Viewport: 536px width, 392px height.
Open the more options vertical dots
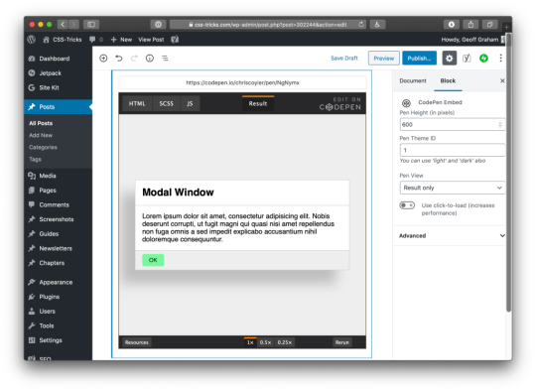[501, 59]
